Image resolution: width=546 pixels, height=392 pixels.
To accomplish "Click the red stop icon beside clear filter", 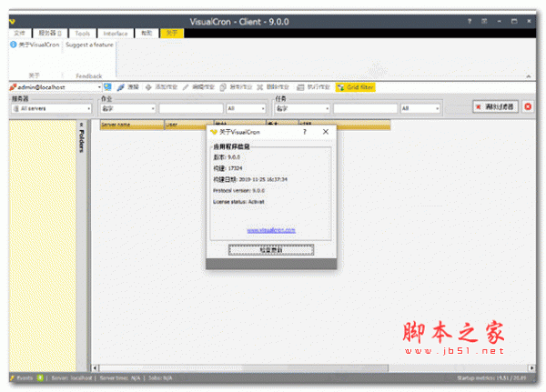I will point(528,107).
